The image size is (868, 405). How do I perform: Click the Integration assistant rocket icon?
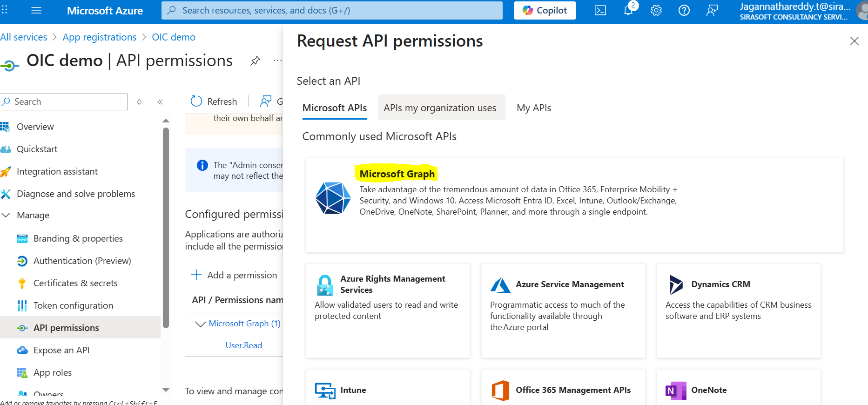pos(5,171)
